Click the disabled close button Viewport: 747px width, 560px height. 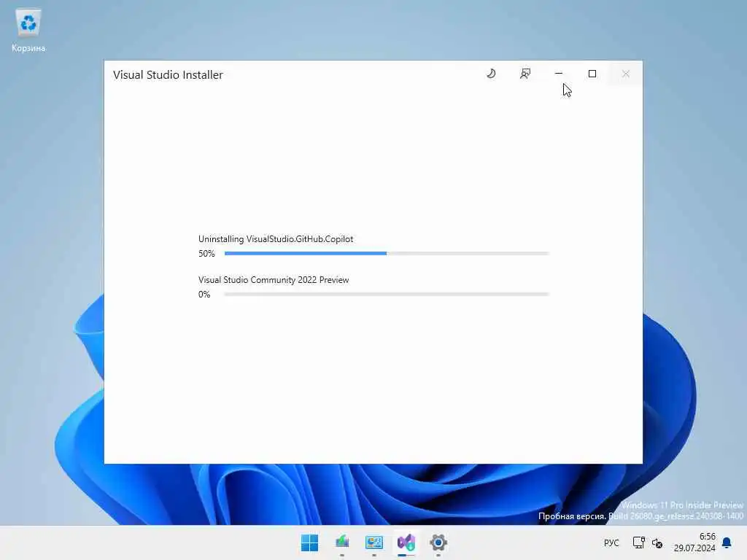(x=625, y=74)
